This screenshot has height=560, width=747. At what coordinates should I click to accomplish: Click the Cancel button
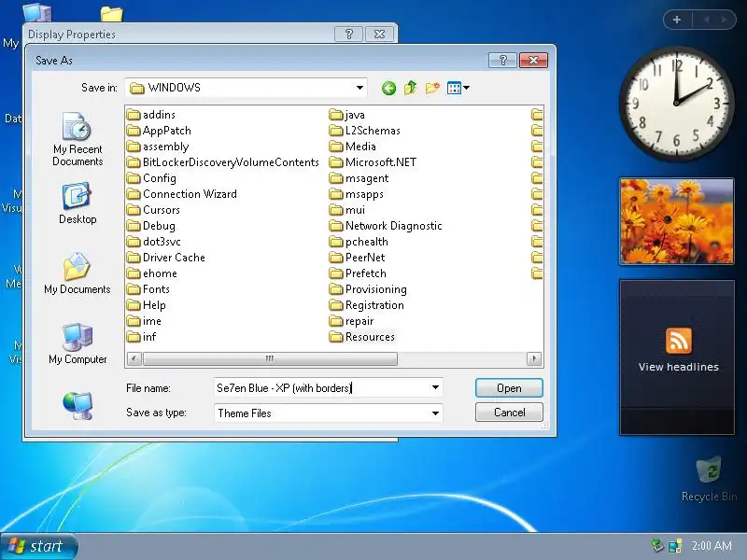pyautogui.click(x=509, y=413)
